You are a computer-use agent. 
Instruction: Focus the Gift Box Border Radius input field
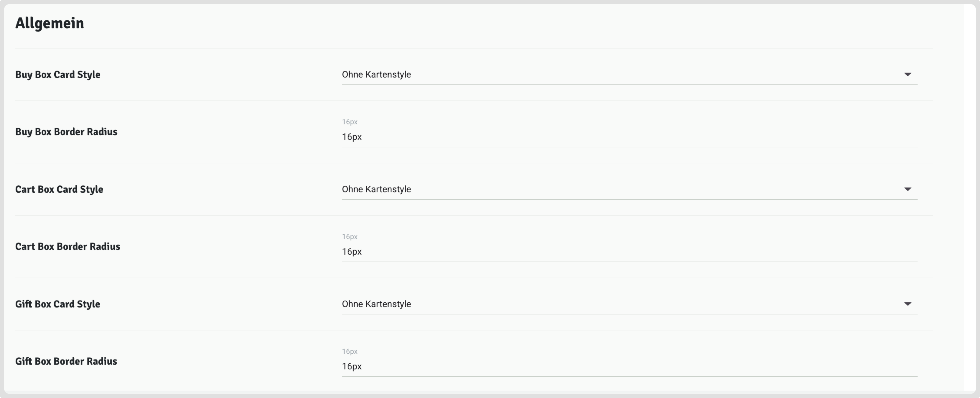[609, 366]
